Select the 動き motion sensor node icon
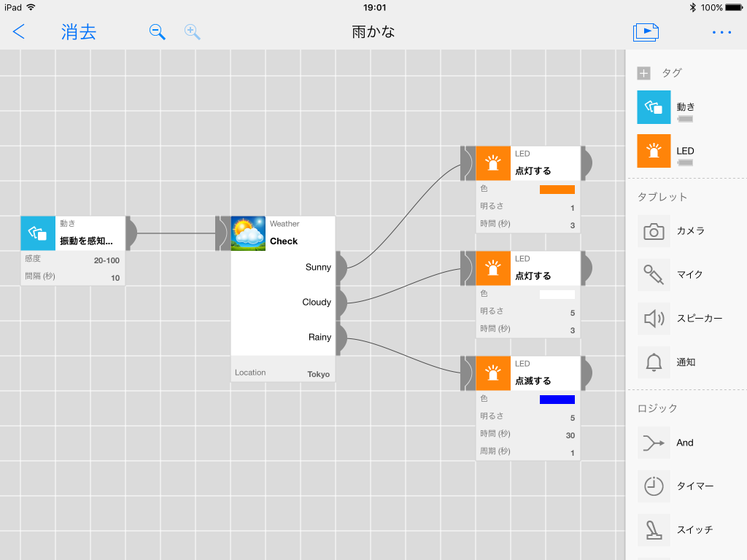 [x=38, y=233]
